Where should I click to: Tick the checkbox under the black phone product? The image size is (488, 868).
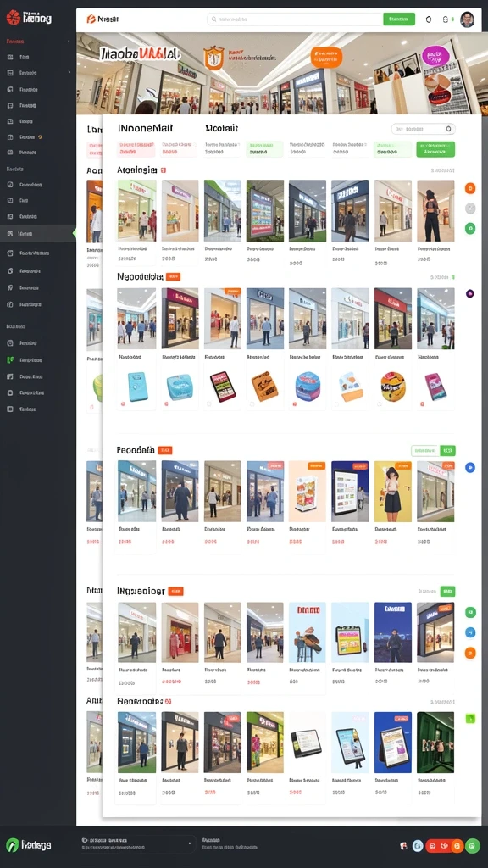[209, 404]
